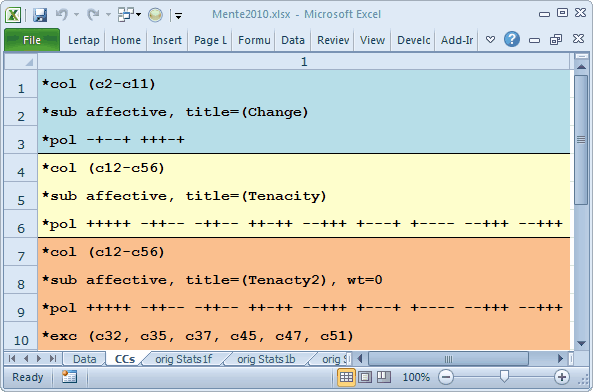Restore the workbook window inside Excel
This screenshot has height=392, width=593.
tap(556, 39)
